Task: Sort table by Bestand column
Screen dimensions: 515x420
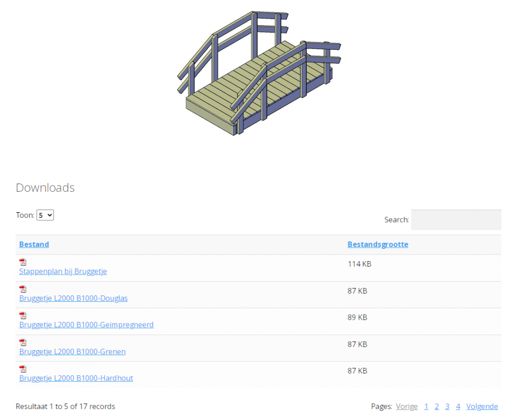Action: 34,244
